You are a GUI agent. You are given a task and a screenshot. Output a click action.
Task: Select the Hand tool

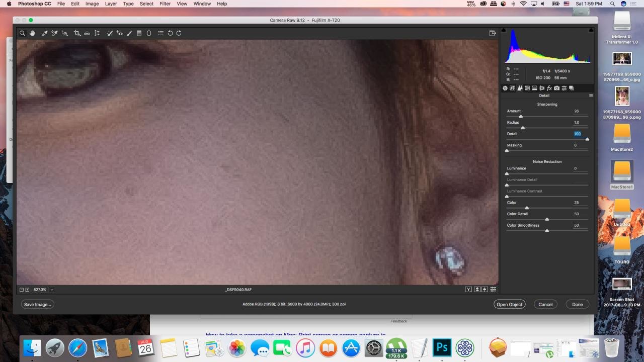[x=33, y=33]
